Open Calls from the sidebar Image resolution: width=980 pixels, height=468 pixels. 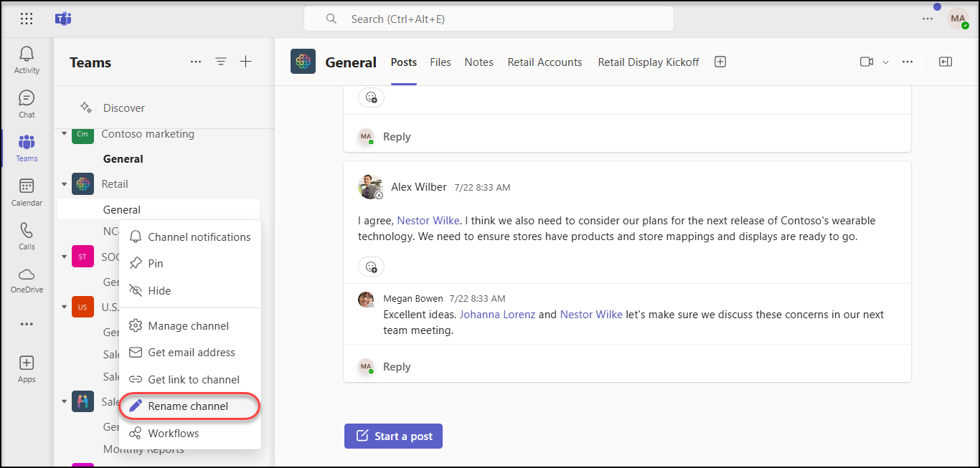(x=27, y=231)
